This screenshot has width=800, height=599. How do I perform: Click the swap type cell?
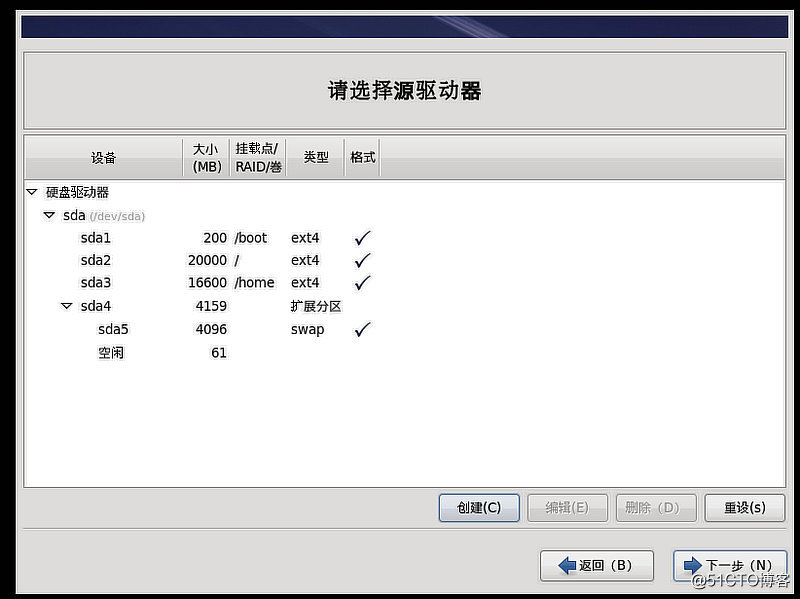[307, 330]
